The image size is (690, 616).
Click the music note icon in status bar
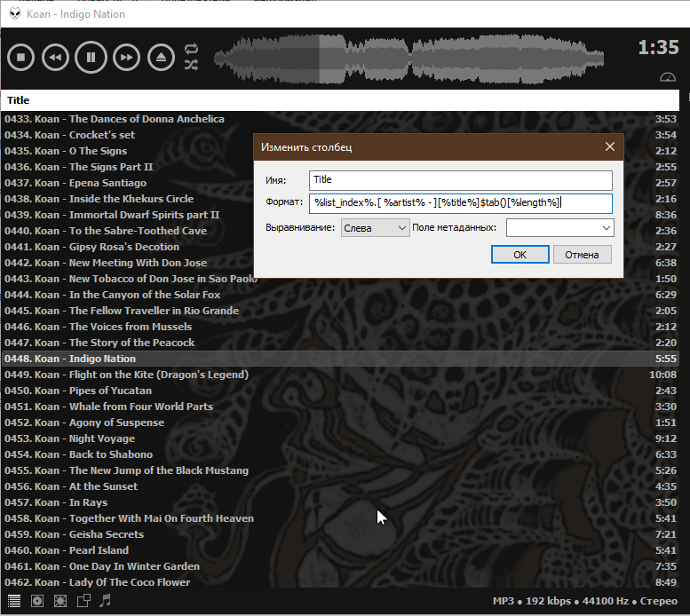(105, 601)
